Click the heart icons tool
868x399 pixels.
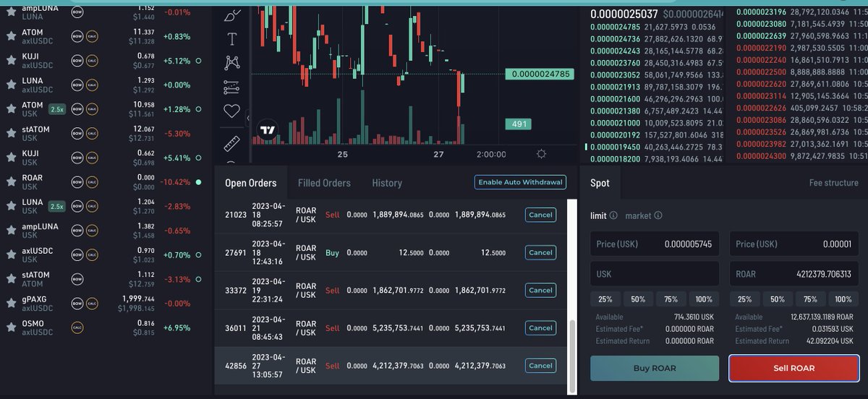click(x=231, y=111)
